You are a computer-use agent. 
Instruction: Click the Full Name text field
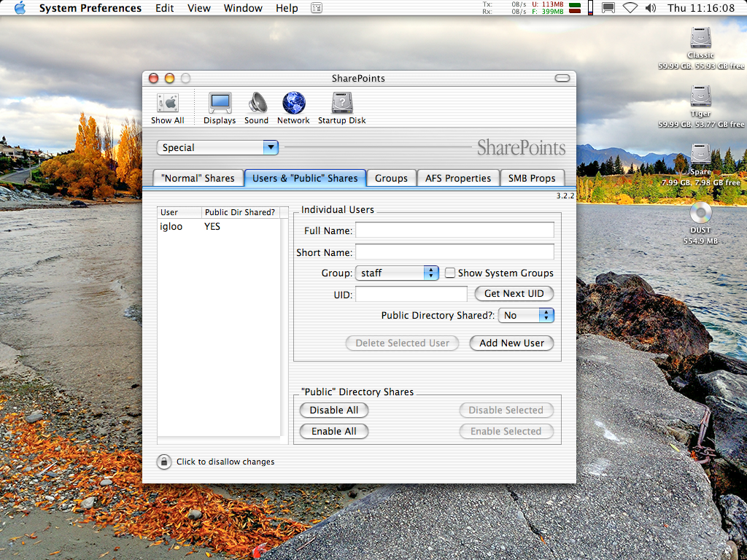454,230
